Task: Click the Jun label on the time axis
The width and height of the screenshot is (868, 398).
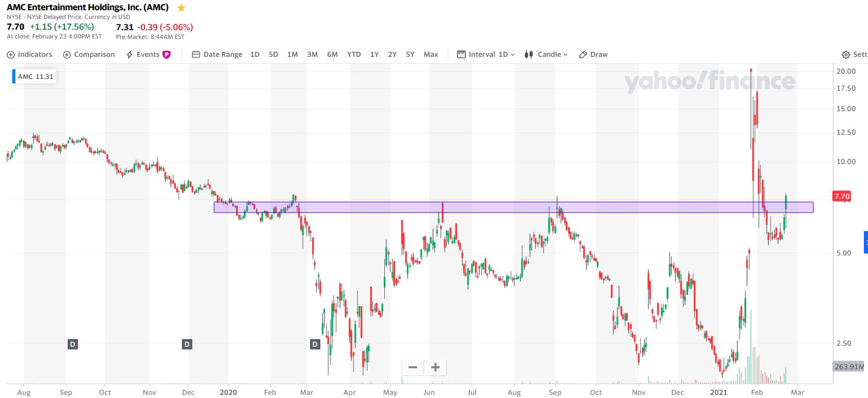Action: [429, 392]
